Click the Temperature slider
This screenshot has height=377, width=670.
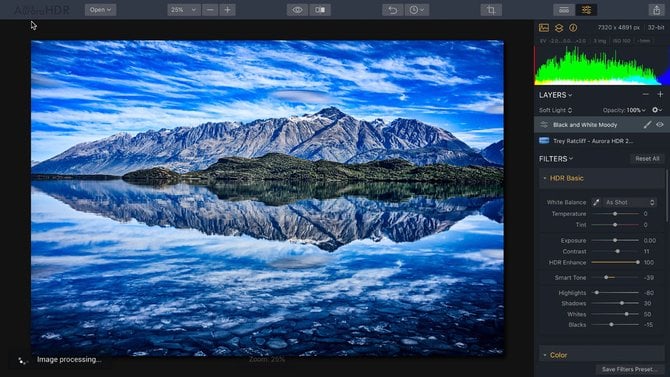tap(615, 214)
